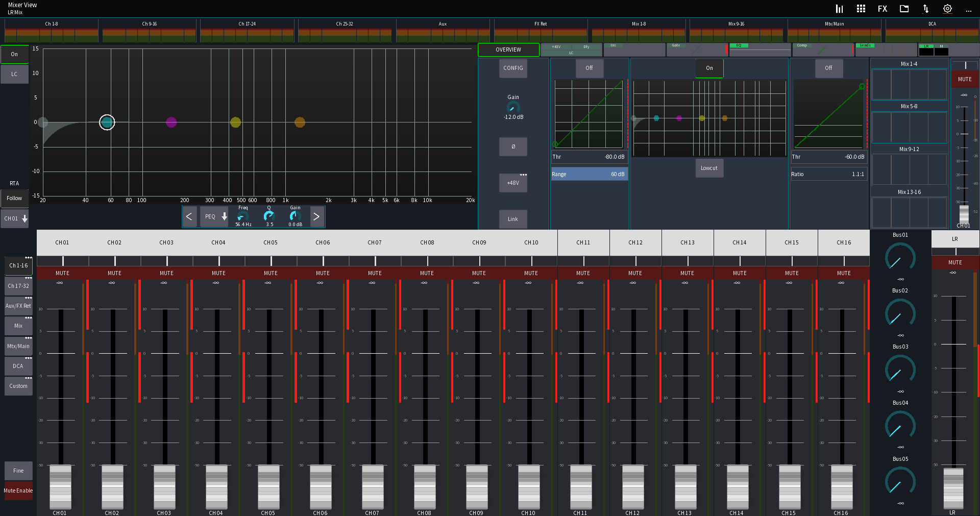Open the CH01 channel selector dropdown
The image size is (980, 516).
point(14,218)
